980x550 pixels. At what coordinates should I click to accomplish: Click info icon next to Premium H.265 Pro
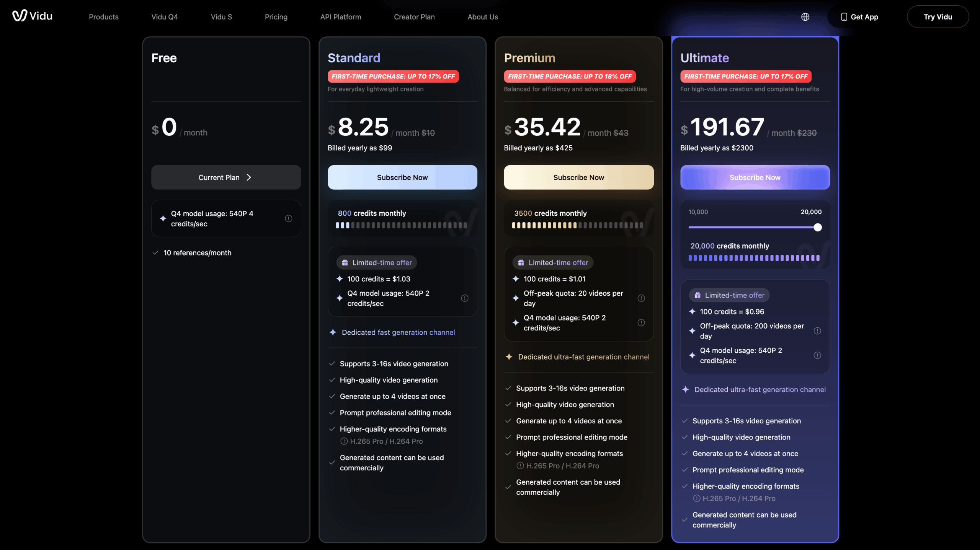[x=520, y=465]
